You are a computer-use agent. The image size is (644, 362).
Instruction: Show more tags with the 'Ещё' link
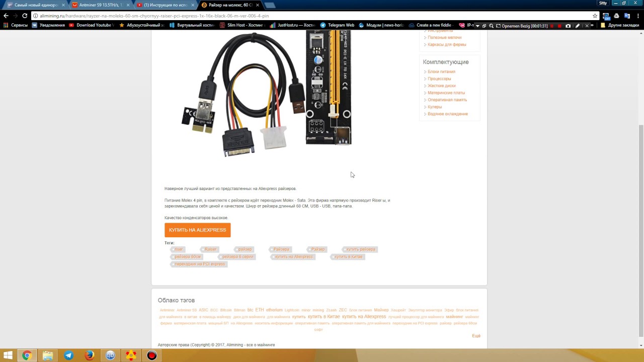[476, 336]
